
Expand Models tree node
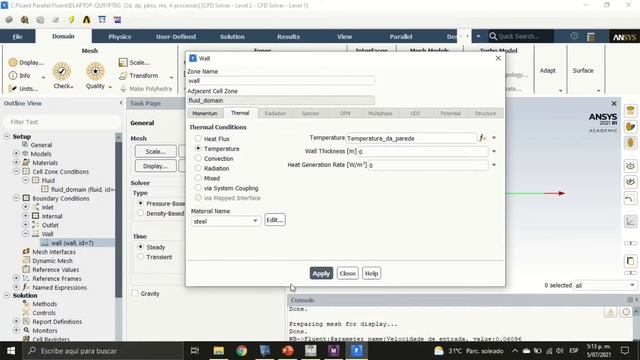tap(16, 153)
